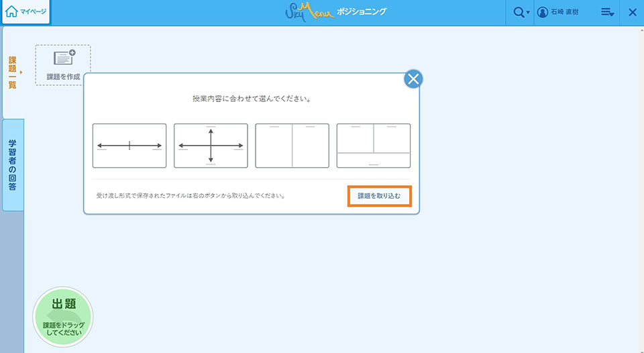Switch to the 課題一覧 tab
Screen dimensions: 644x353
(x=12, y=72)
